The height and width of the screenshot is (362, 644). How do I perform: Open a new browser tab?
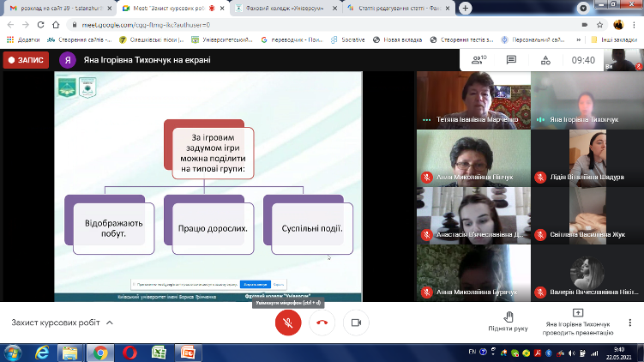465,9
